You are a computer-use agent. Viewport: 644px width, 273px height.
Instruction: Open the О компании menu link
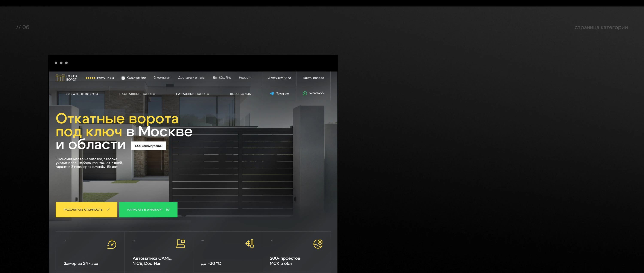pyautogui.click(x=162, y=78)
